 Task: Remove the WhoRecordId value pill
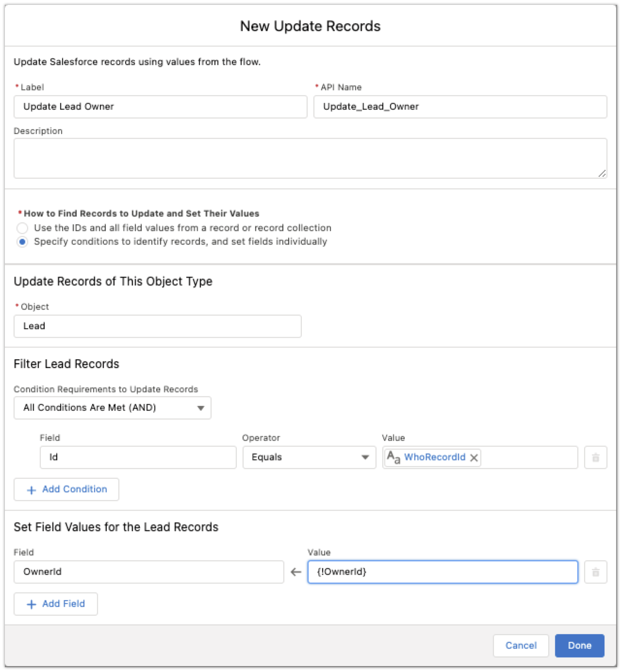click(x=474, y=457)
